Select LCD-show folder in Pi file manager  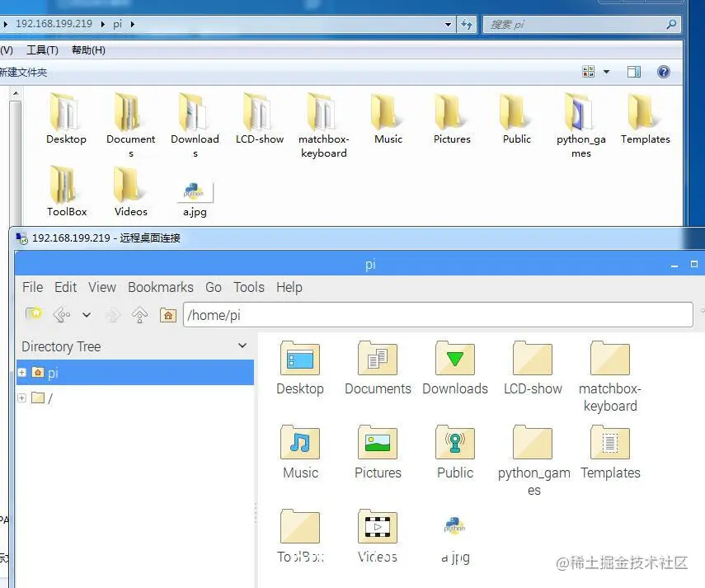pyautogui.click(x=533, y=368)
